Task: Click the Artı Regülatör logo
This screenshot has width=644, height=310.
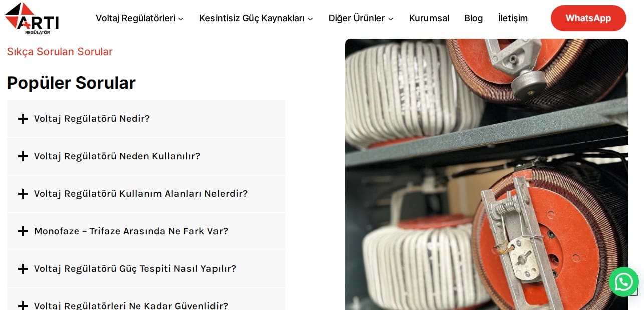Action: (32, 18)
